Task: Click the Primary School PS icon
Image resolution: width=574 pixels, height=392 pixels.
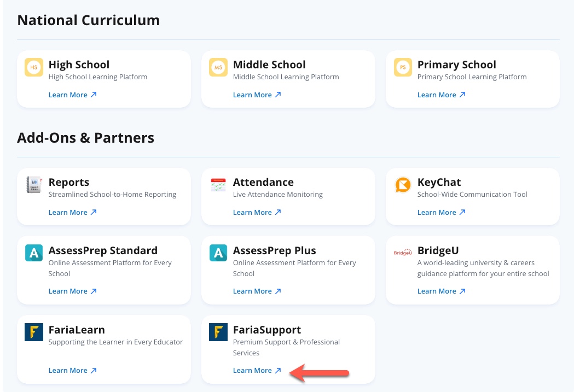Action: [403, 67]
